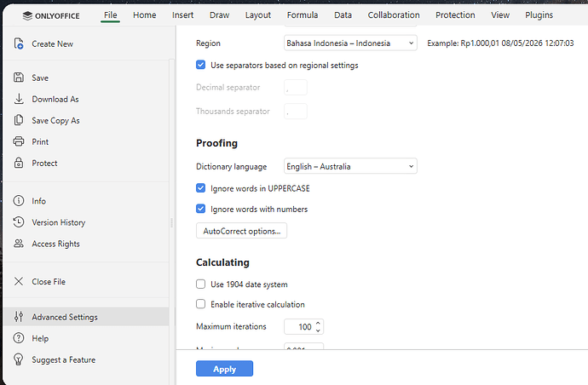Open the Data tab
The height and width of the screenshot is (385, 588).
pos(343,15)
